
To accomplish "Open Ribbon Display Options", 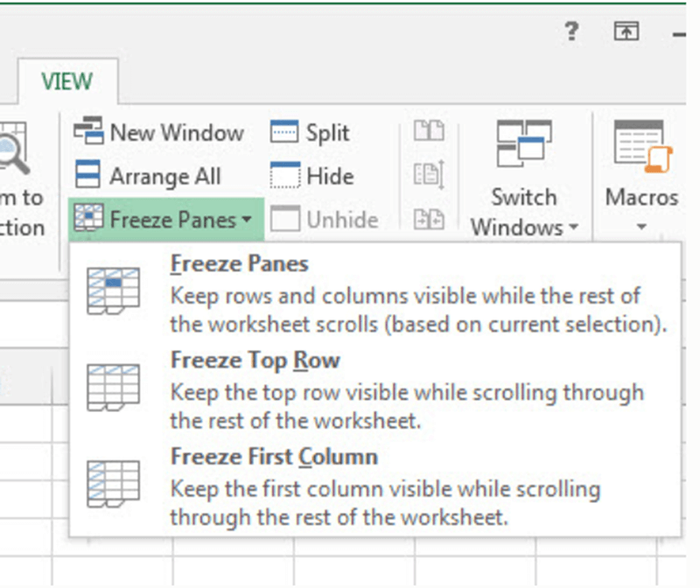I will 626,31.
